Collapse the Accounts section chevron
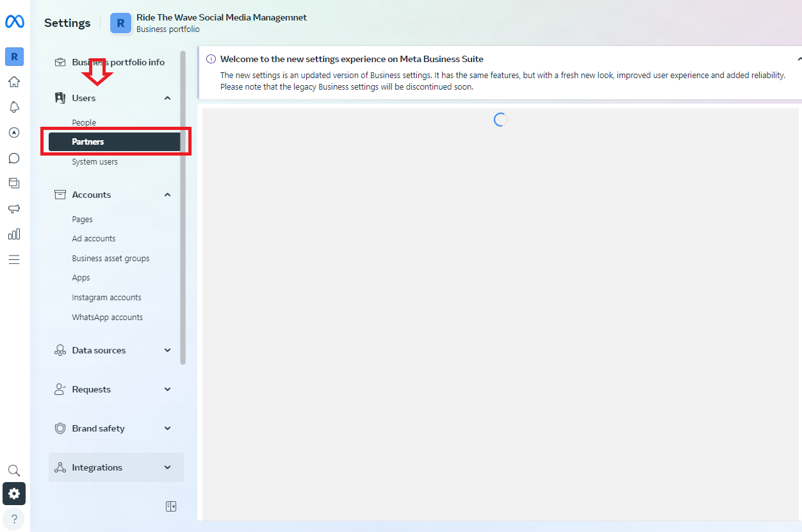The height and width of the screenshot is (532, 802). click(167, 194)
